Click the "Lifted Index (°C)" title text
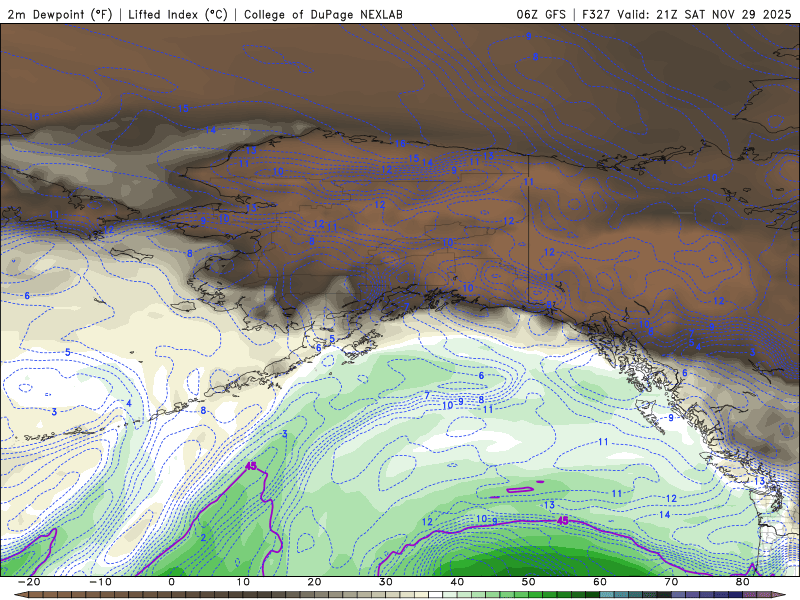Image resolution: width=800 pixels, height=600 pixels. point(178,14)
